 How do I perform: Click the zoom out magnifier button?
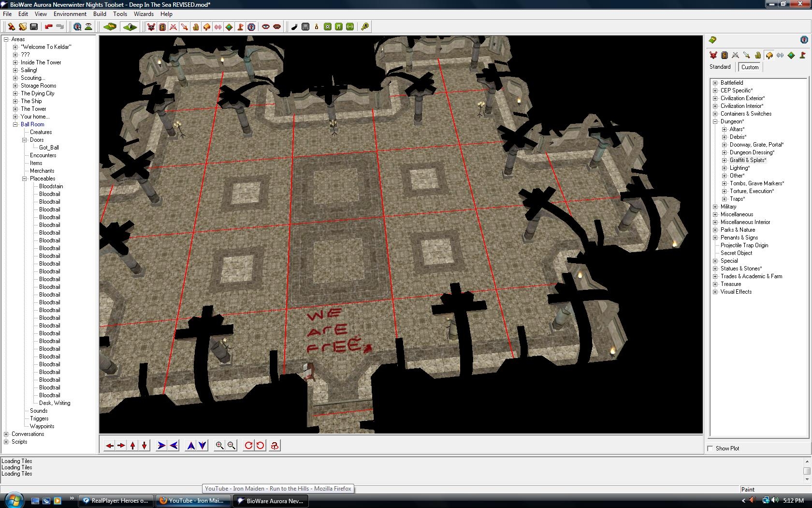point(232,446)
